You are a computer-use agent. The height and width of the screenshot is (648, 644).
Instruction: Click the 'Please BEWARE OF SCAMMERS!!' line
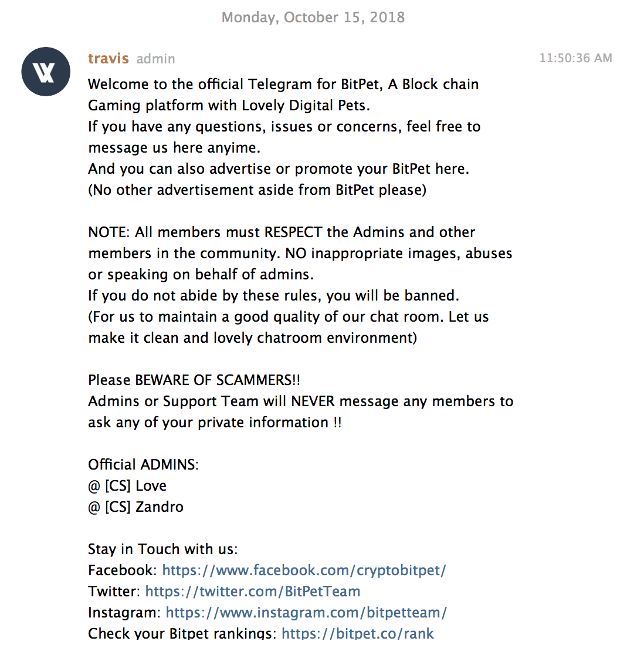tap(194, 380)
